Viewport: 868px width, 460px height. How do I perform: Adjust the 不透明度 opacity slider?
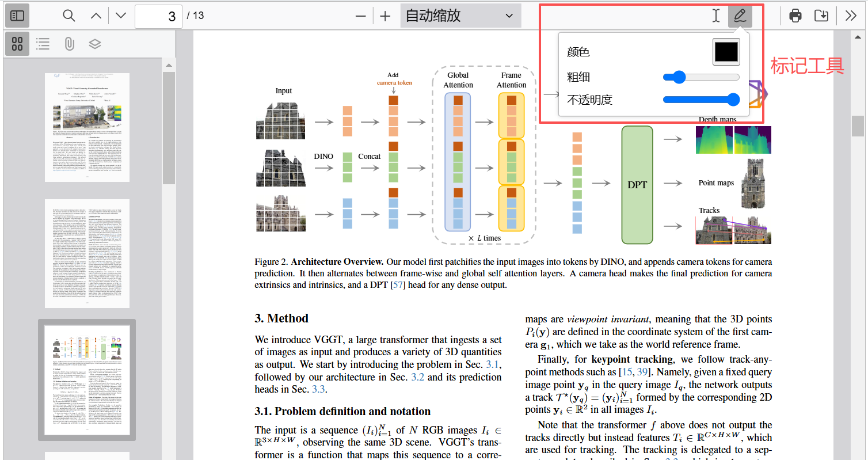point(701,100)
